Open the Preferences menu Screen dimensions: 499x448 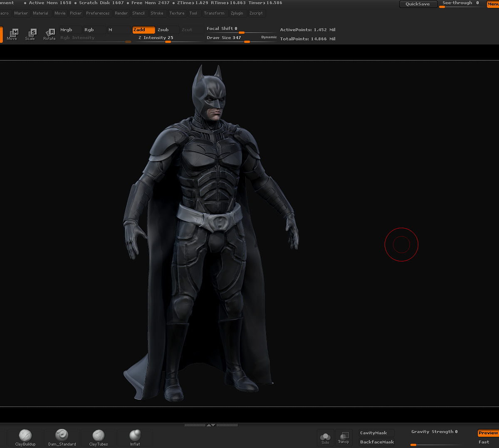coord(98,13)
